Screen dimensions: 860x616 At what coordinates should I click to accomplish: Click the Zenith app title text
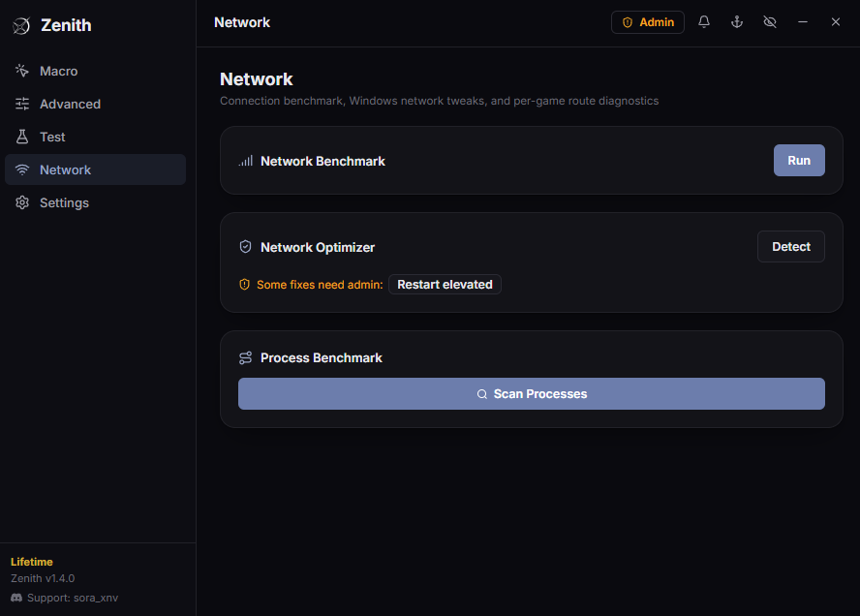[x=66, y=25]
